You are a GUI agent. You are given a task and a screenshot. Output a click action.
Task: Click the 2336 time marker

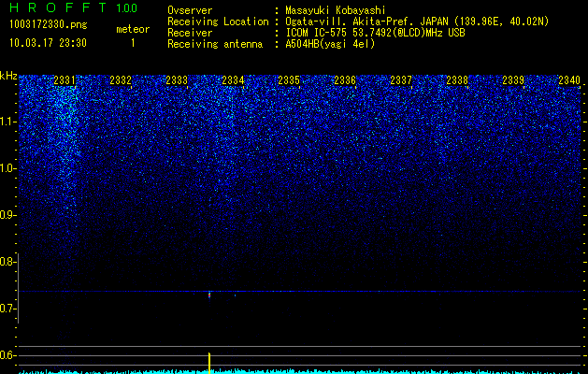(x=345, y=80)
